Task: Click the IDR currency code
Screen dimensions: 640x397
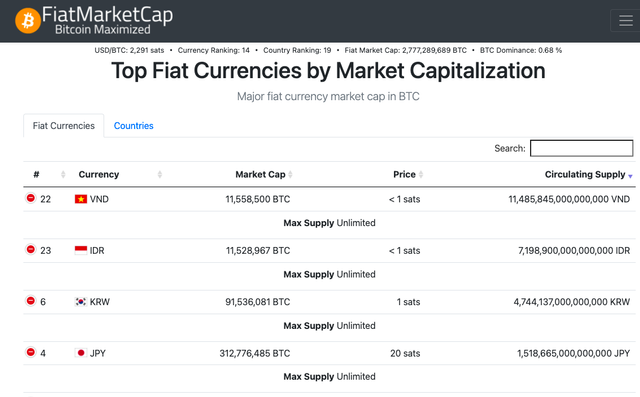Action: click(x=97, y=251)
